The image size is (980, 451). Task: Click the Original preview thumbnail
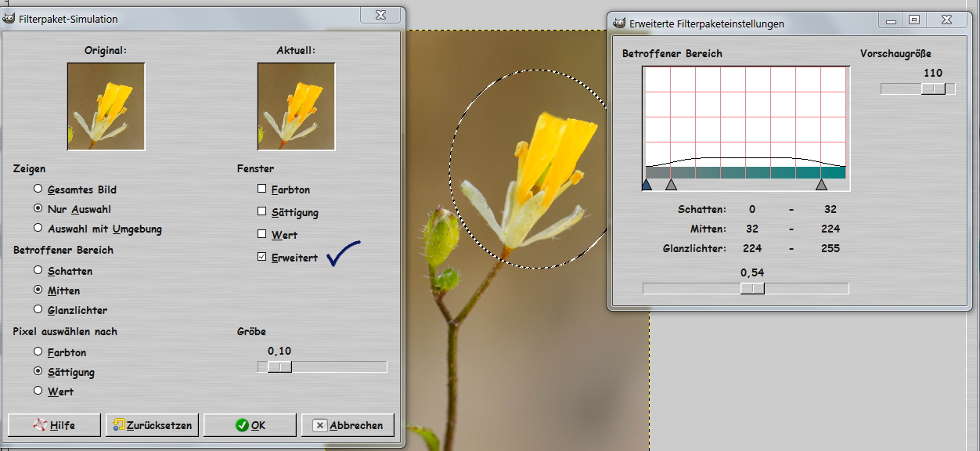tap(106, 106)
